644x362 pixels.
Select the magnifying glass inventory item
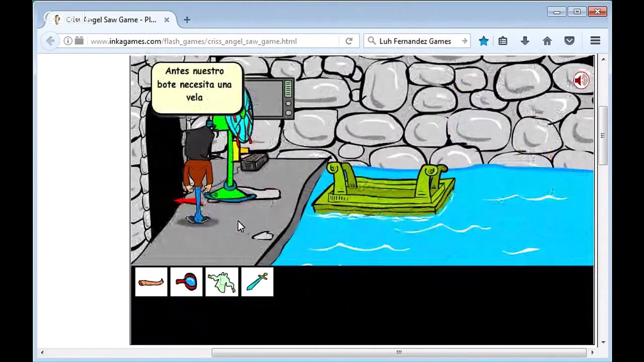(x=186, y=282)
